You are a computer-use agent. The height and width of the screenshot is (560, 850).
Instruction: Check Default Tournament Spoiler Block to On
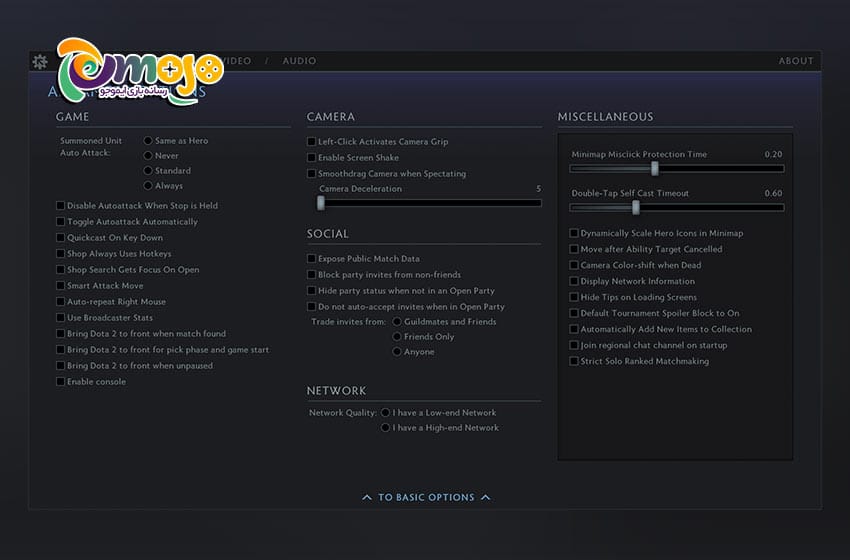coord(574,313)
